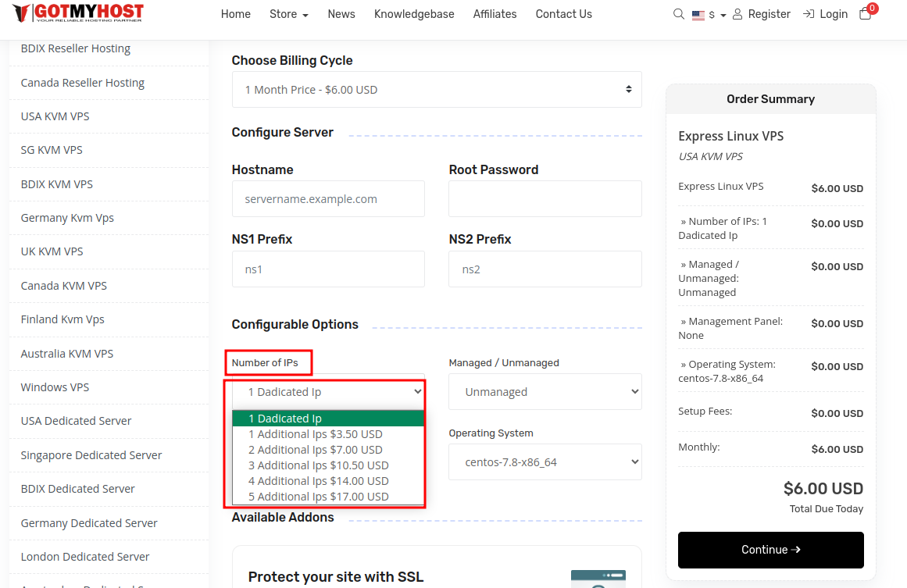Open Windows VPS in the sidebar
The height and width of the screenshot is (588, 907).
(55, 387)
